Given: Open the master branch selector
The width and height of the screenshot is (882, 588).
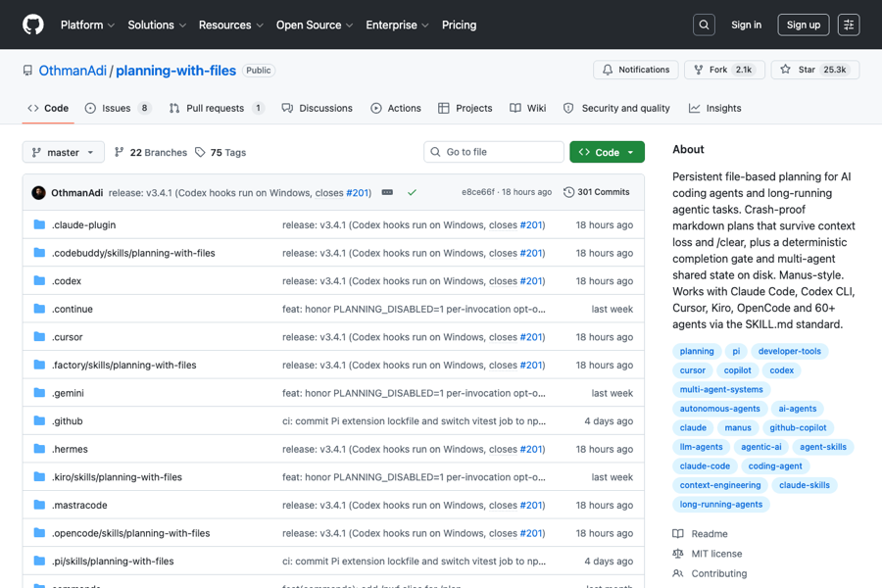Looking at the screenshot, I should 63,152.
